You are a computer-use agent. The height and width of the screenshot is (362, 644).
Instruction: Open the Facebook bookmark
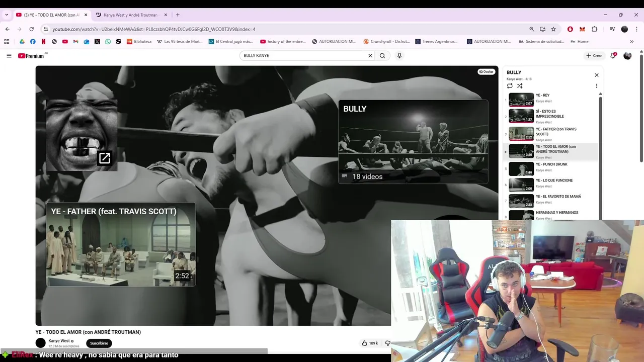coord(33,42)
